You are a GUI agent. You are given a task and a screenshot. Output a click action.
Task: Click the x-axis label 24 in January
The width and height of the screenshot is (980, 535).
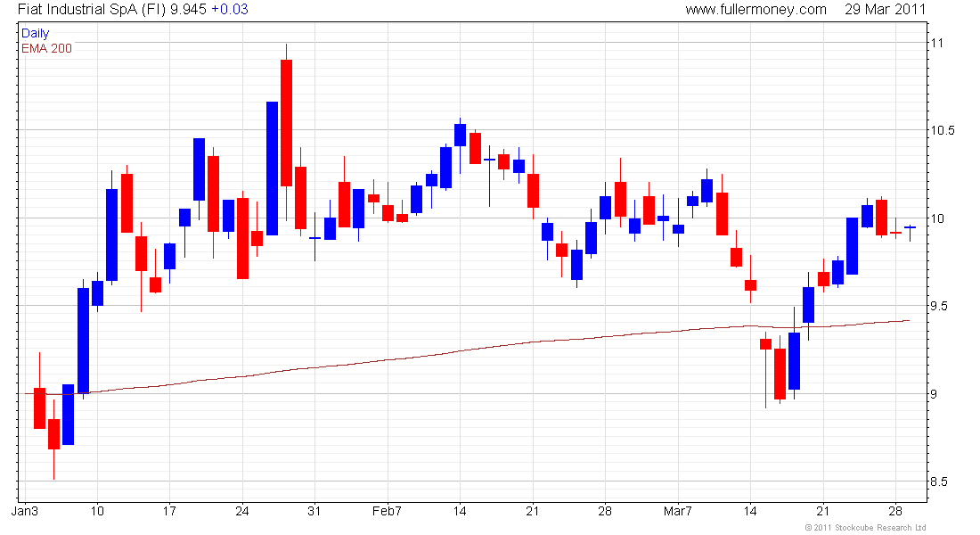coord(241,511)
